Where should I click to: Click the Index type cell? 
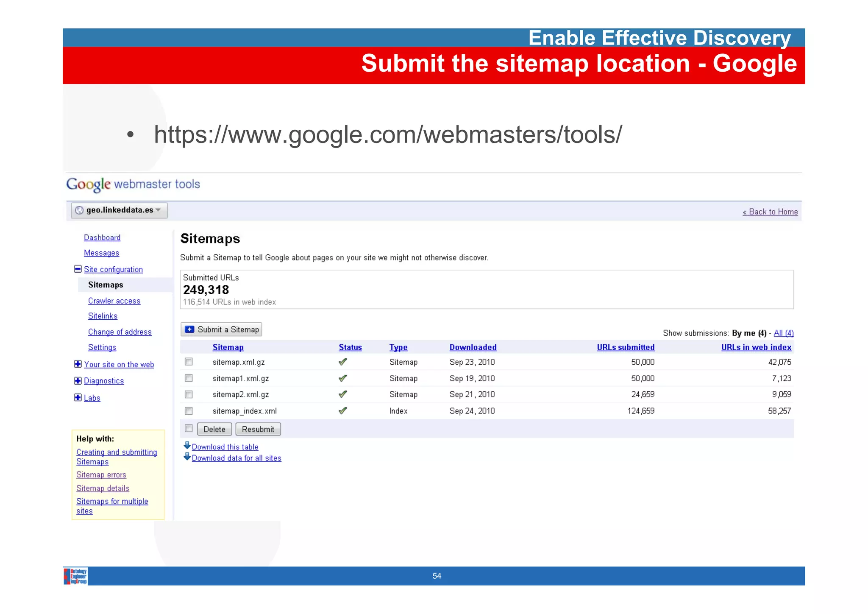coord(398,411)
